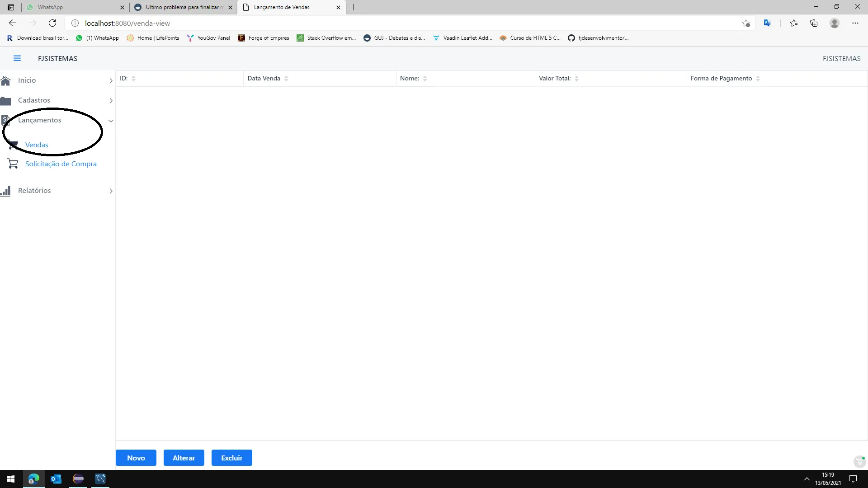Collapse the Lançamentos section chevron
The height and width of the screenshot is (488, 868).
click(111, 121)
